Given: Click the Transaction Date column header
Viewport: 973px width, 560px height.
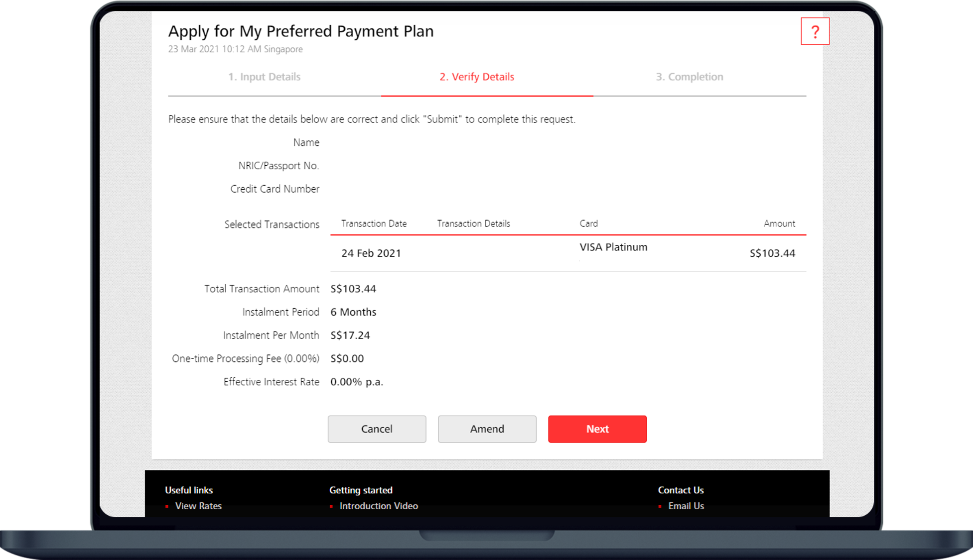Looking at the screenshot, I should tap(374, 224).
